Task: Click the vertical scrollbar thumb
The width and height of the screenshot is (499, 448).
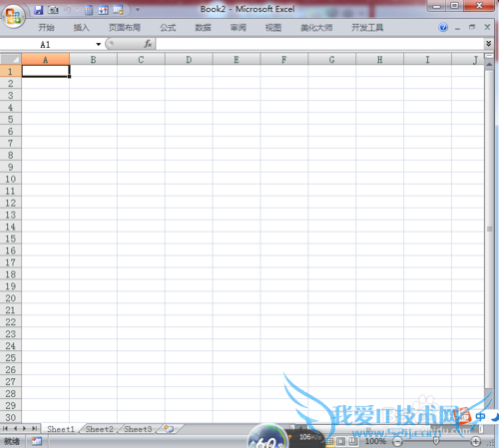Action: pyautogui.click(x=489, y=229)
